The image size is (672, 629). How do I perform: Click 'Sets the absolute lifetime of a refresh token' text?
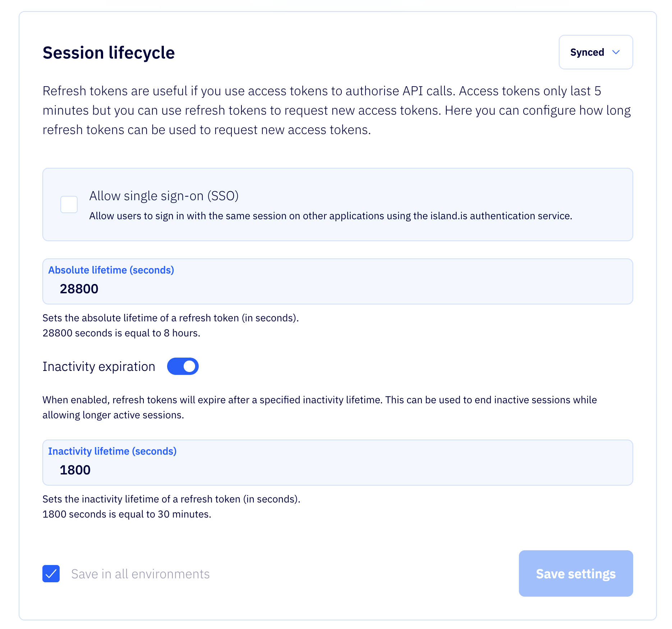pos(171,318)
